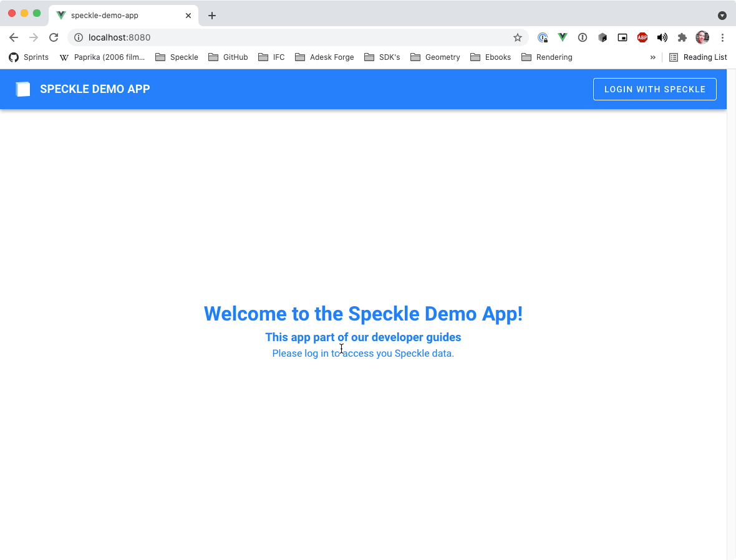Open the Vue devtools extension icon

point(563,37)
